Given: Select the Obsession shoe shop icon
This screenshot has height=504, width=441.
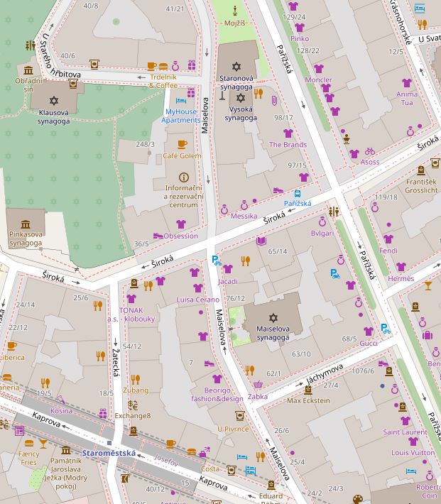Looking at the screenshot, I should (x=158, y=236).
